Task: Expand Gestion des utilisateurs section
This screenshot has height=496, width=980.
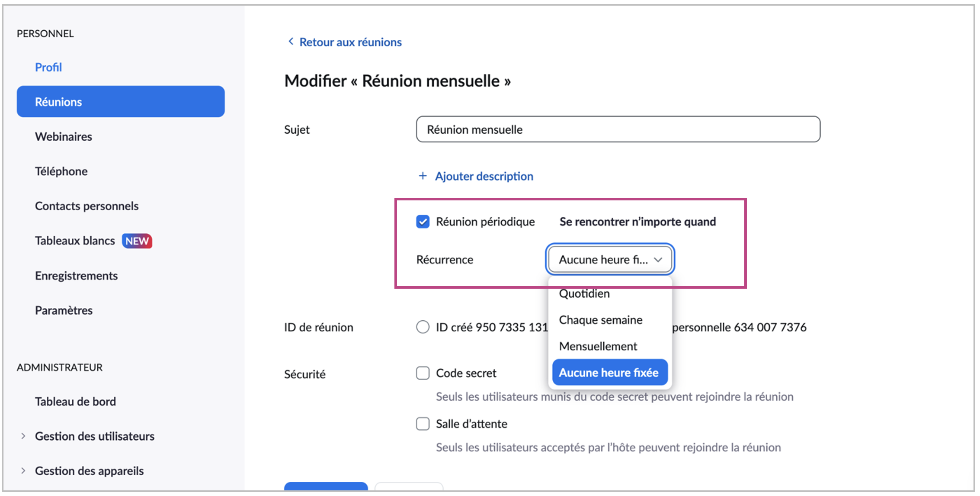Action: coord(23,436)
